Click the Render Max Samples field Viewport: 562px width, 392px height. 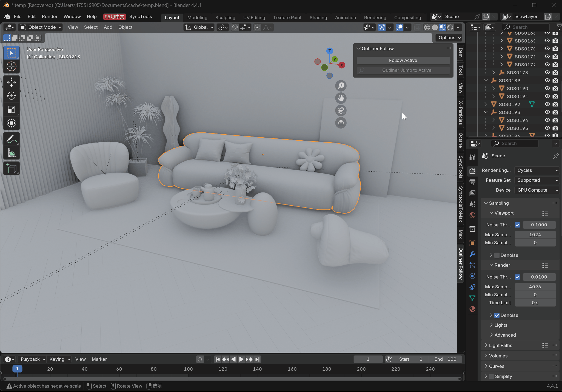(x=535, y=287)
